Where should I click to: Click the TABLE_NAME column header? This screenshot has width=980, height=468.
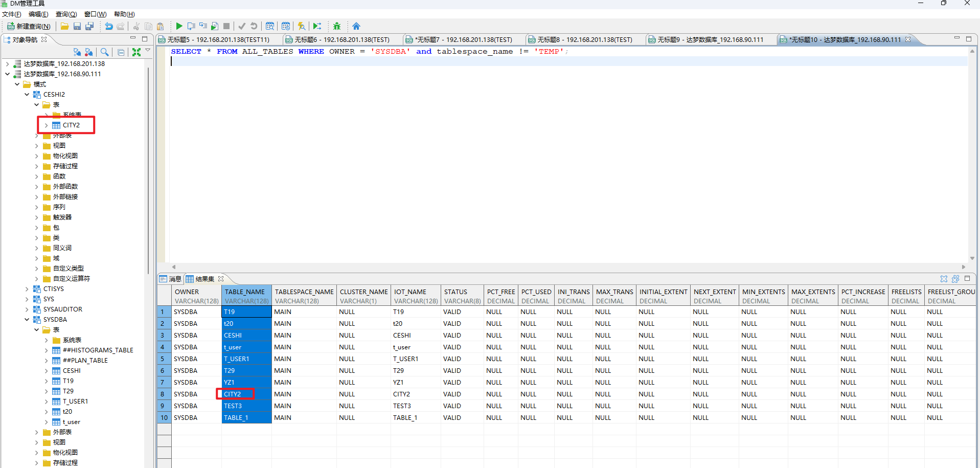tap(246, 296)
